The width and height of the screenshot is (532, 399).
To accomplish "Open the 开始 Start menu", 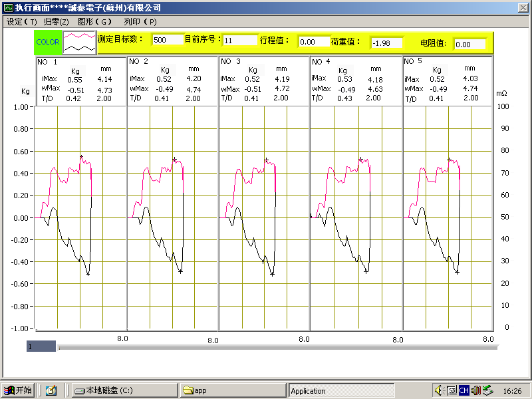I will (x=18, y=390).
